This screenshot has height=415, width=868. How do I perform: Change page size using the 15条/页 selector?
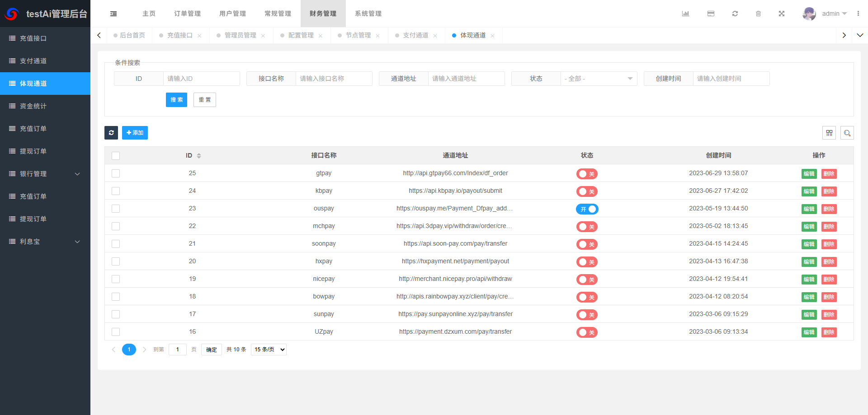pyautogui.click(x=268, y=349)
